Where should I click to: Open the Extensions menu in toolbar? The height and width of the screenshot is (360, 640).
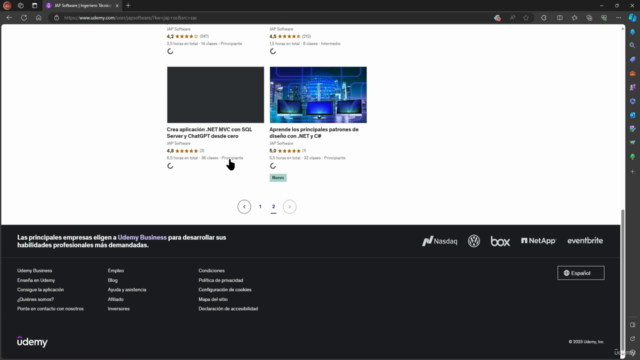coord(544,18)
